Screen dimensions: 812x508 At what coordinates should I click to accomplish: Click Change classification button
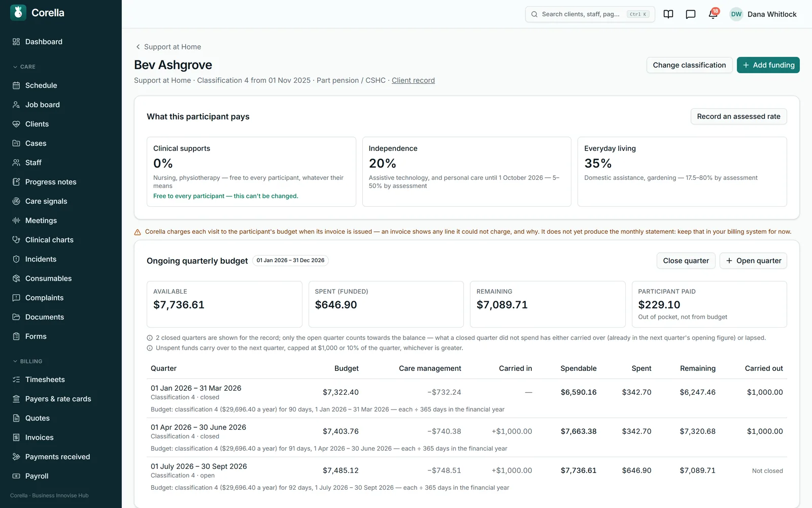(689, 65)
